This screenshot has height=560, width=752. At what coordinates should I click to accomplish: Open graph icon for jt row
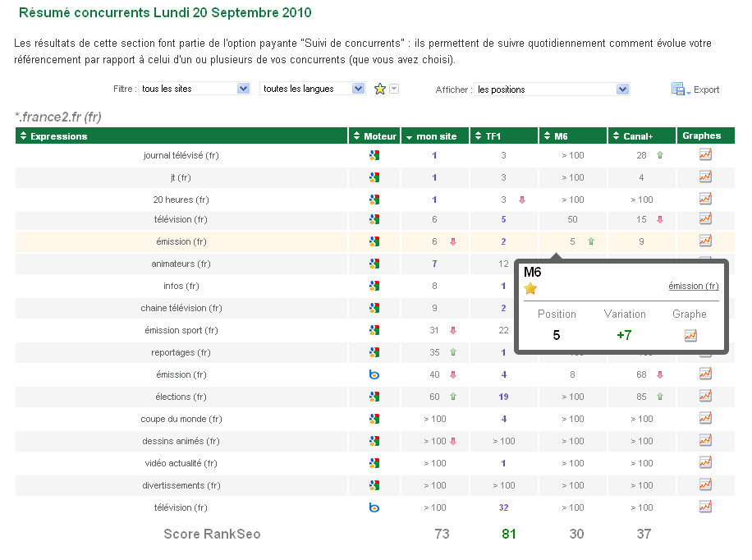point(704,177)
